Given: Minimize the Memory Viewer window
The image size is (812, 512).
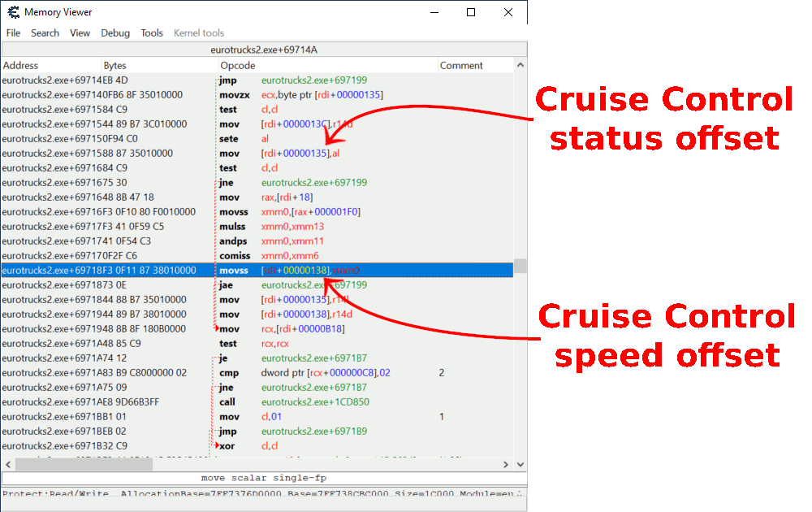Looking at the screenshot, I should pyautogui.click(x=434, y=12).
